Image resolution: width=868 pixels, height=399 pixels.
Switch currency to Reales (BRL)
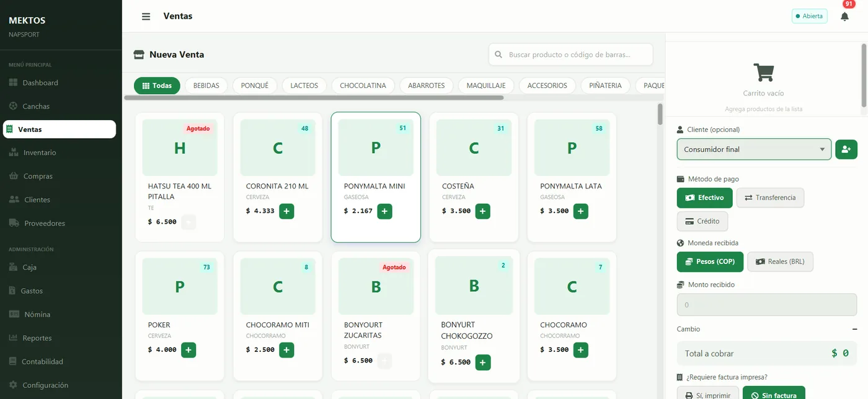click(x=780, y=261)
